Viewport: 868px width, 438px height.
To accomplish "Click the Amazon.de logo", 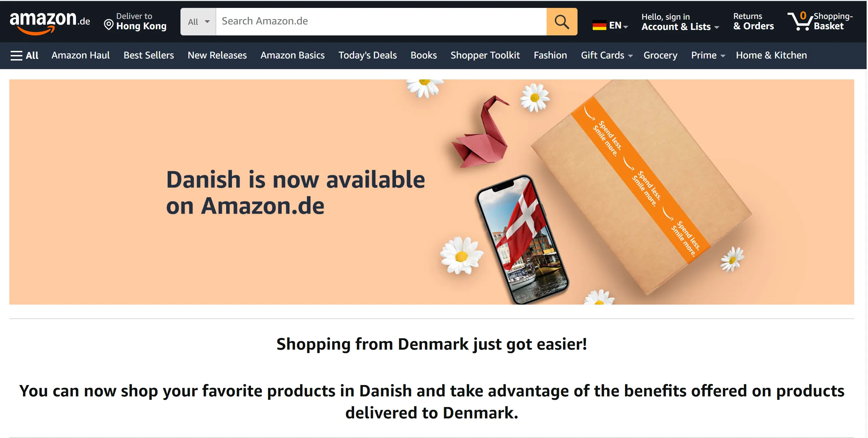I will tap(50, 22).
